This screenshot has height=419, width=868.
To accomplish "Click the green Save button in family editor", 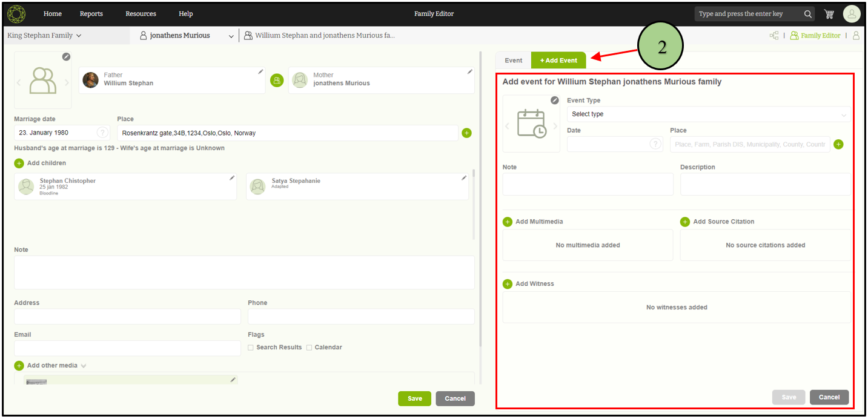I will point(414,398).
